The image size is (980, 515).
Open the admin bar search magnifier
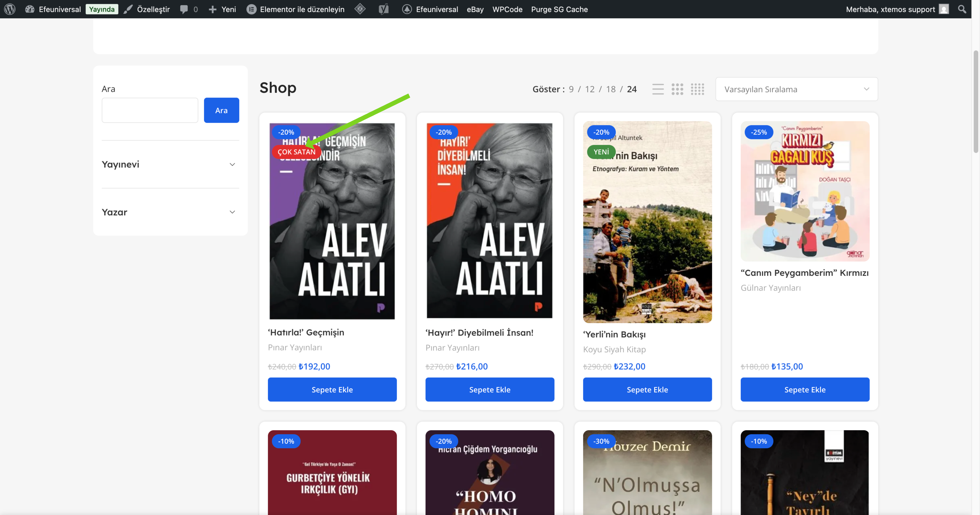click(962, 9)
